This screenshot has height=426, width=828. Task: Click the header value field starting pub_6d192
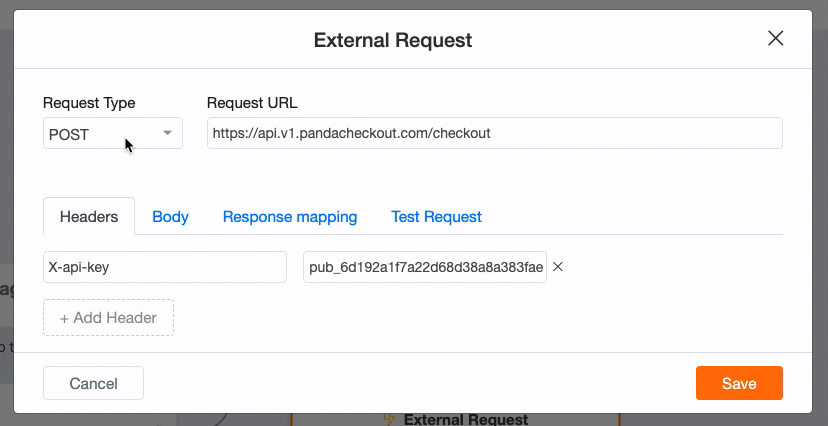425,267
